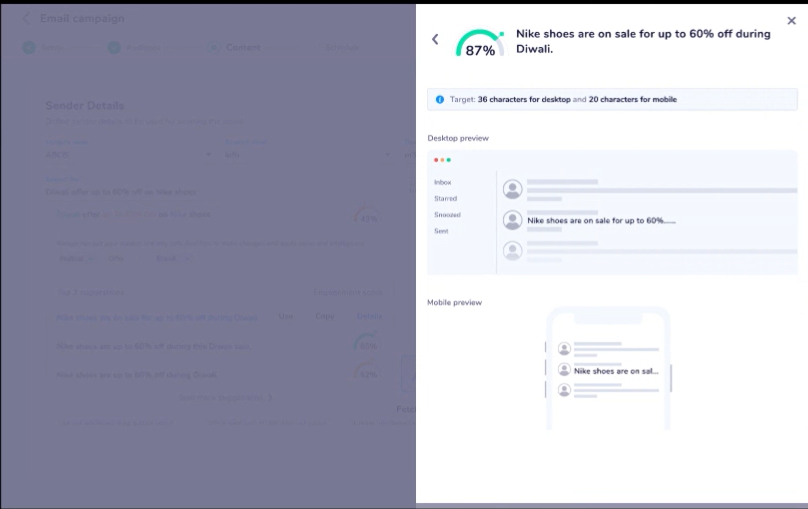Click See more suggestions link
The height and width of the screenshot is (509, 808).
226,398
